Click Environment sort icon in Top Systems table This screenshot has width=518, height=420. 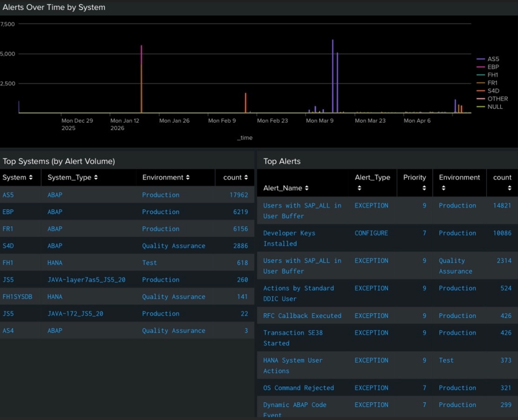[x=188, y=177]
